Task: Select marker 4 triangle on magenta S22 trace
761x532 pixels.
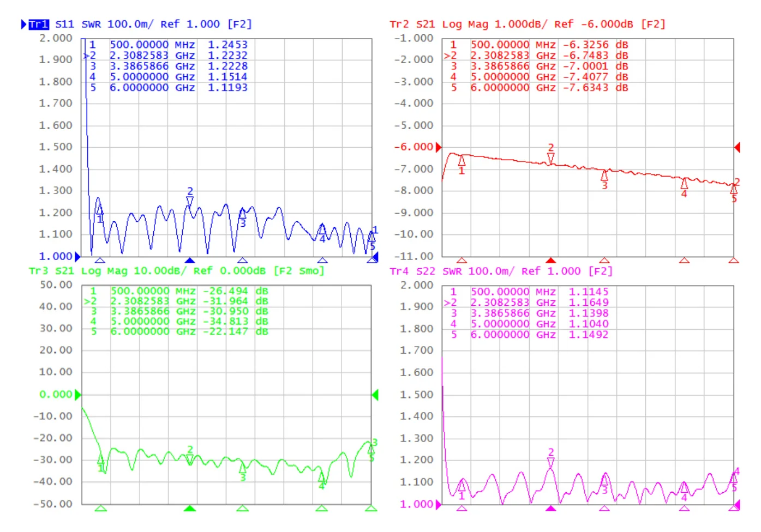Action: click(684, 487)
